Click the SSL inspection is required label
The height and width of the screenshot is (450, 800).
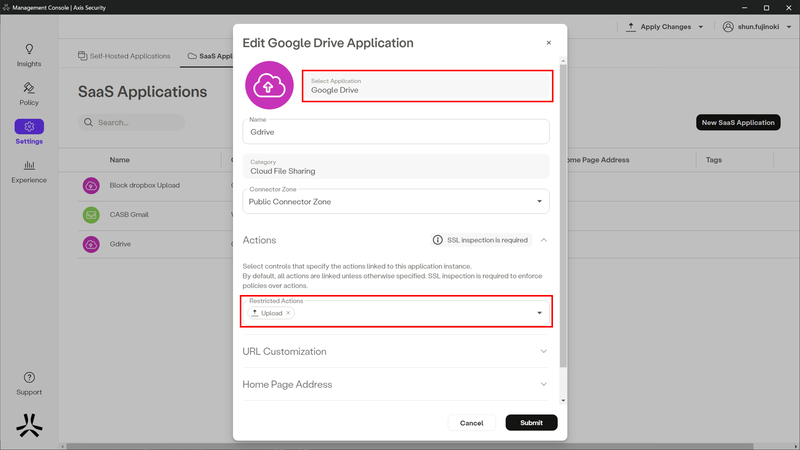[x=487, y=240]
